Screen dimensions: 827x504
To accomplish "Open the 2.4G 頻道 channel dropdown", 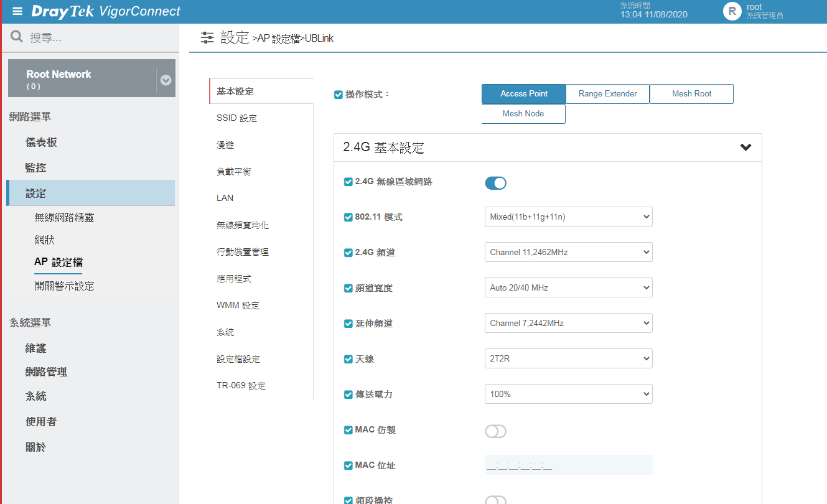I will (x=568, y=252).
